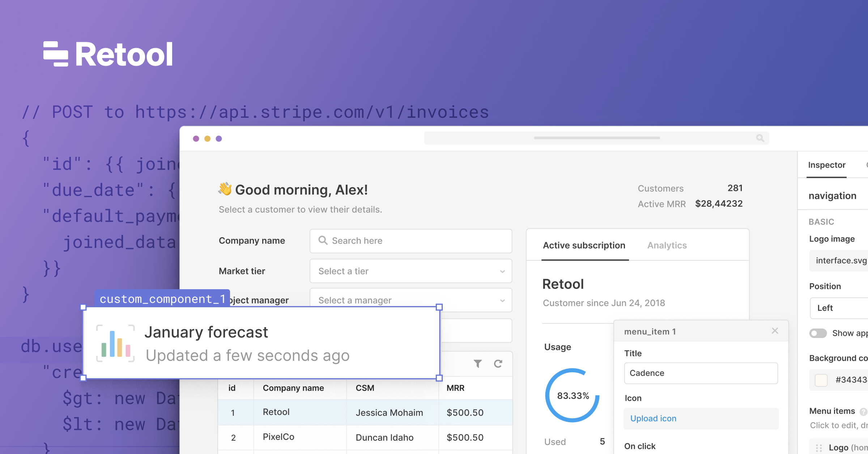Refresh the table with reload icon
Screen dimensions: 868x454
[x=498, y=364]
